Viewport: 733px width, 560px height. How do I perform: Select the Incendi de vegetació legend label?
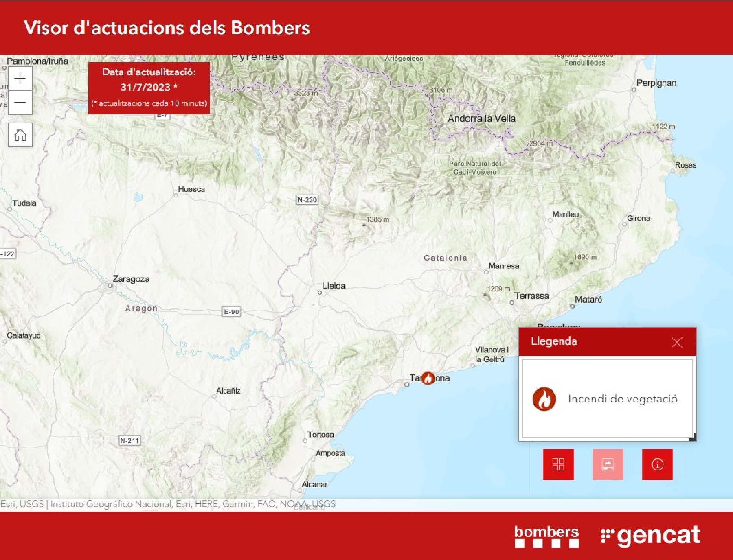coord(623,399)
